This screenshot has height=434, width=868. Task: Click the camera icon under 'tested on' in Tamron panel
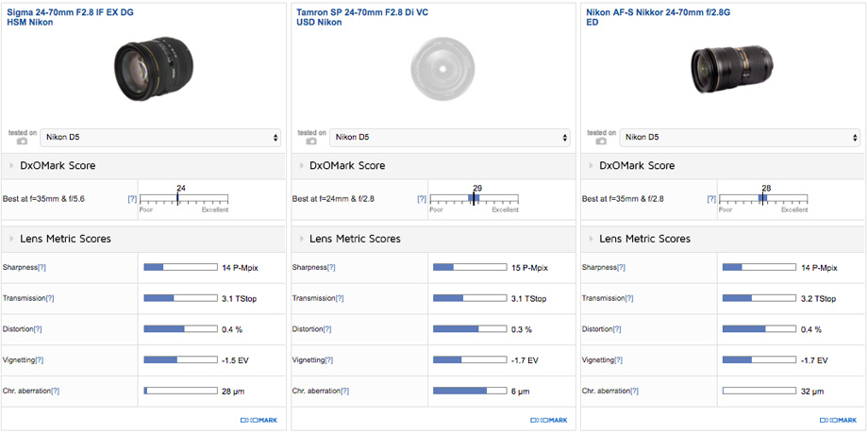point(311,142)
